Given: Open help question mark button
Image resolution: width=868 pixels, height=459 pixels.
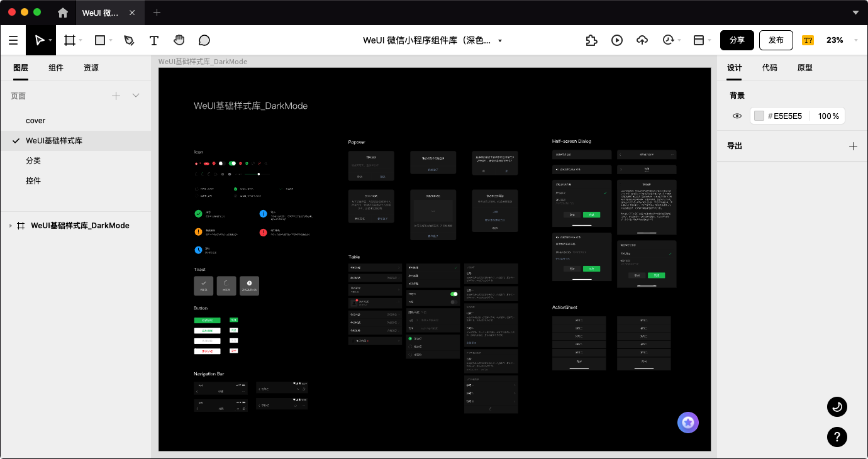Looking at the screenshot, I should 837,436.
